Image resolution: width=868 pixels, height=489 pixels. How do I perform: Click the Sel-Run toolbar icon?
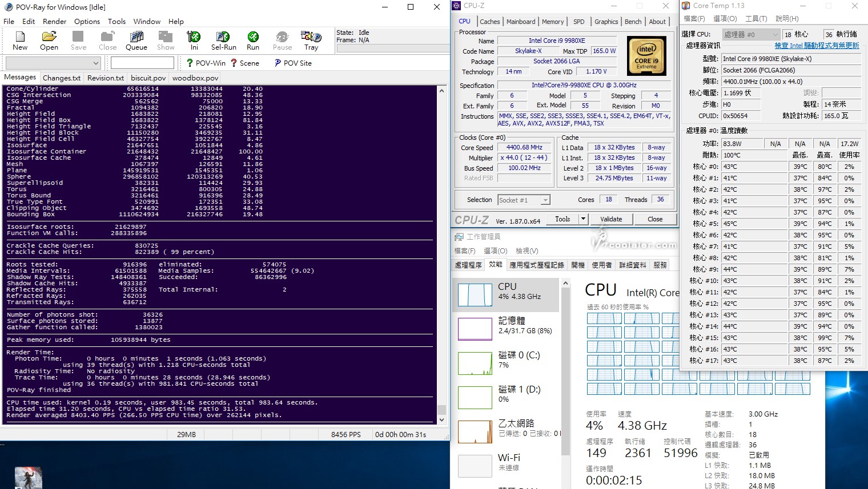[223, 41]
